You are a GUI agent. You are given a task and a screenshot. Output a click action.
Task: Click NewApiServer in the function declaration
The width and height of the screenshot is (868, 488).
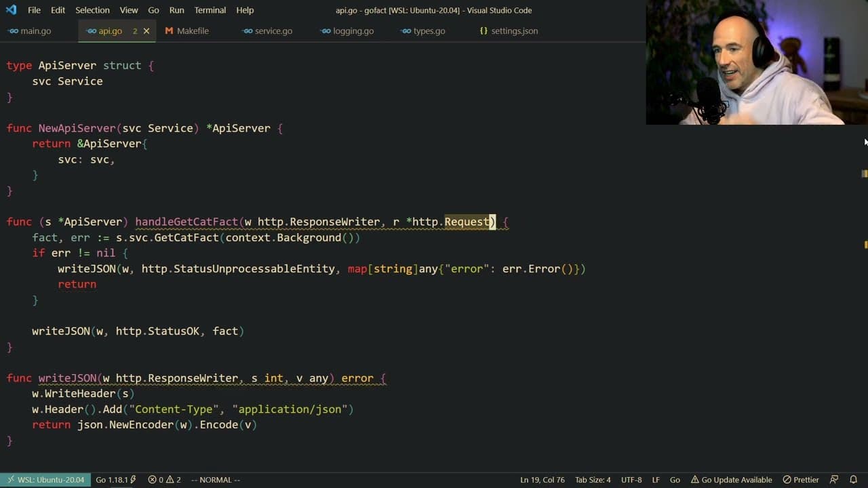click(77, 128)
